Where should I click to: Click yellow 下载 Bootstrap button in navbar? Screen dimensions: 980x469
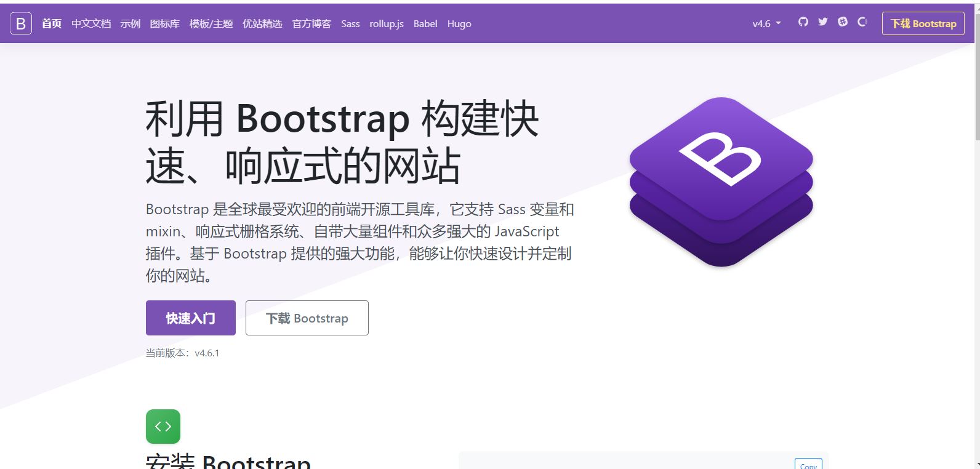[923, 23]
